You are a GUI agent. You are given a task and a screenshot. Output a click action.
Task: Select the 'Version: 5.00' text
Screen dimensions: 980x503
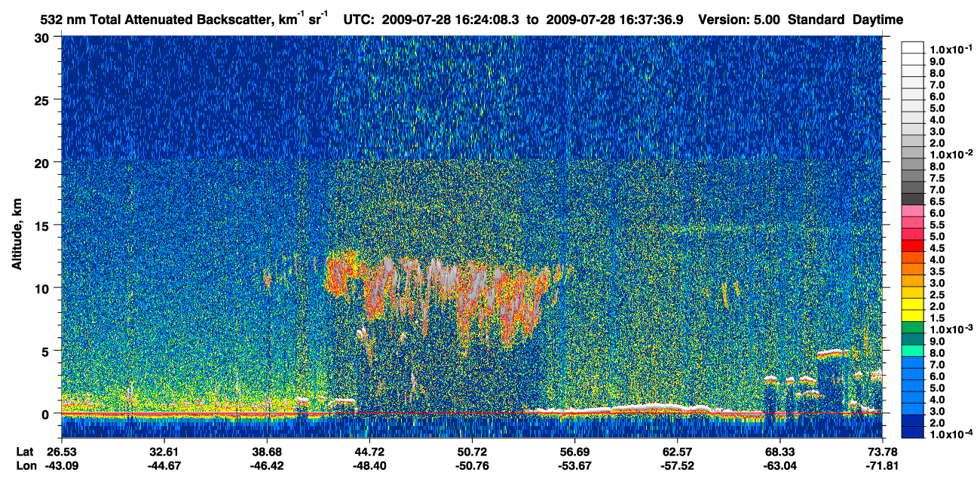click(740, 20)
